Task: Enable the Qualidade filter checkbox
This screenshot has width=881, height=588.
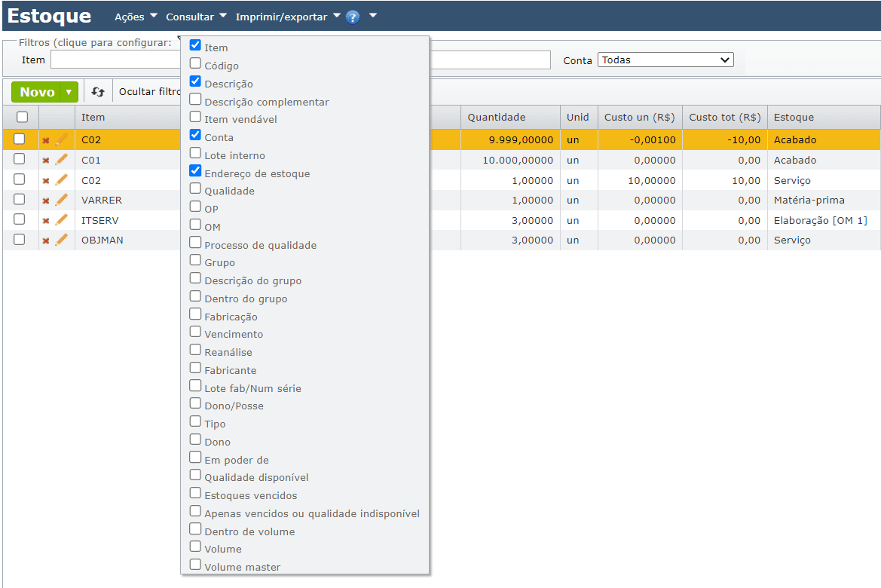Action: pyautogui.click(x=195, y=188)
